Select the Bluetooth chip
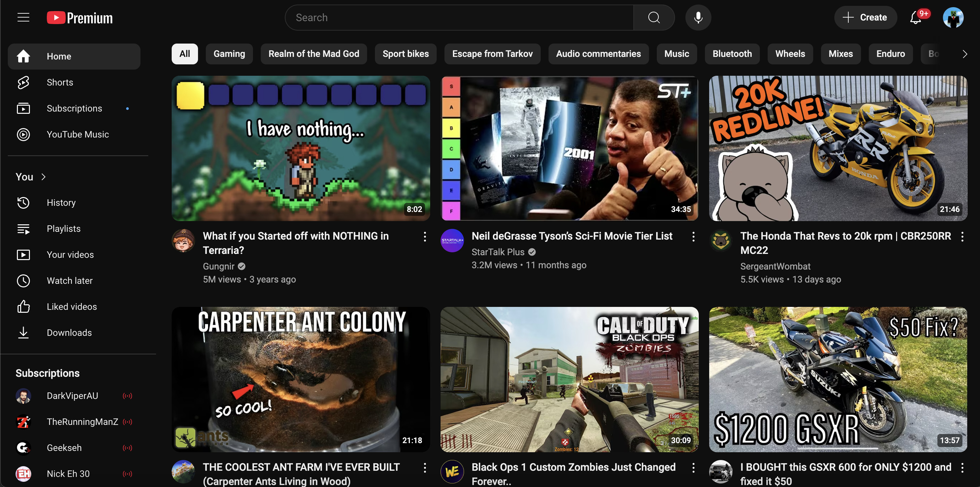The image size is (980, 487). (732, 54)
